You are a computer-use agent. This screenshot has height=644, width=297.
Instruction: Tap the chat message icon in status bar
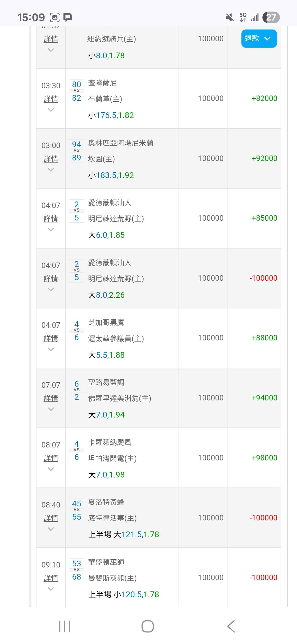(x=68, y=17)
